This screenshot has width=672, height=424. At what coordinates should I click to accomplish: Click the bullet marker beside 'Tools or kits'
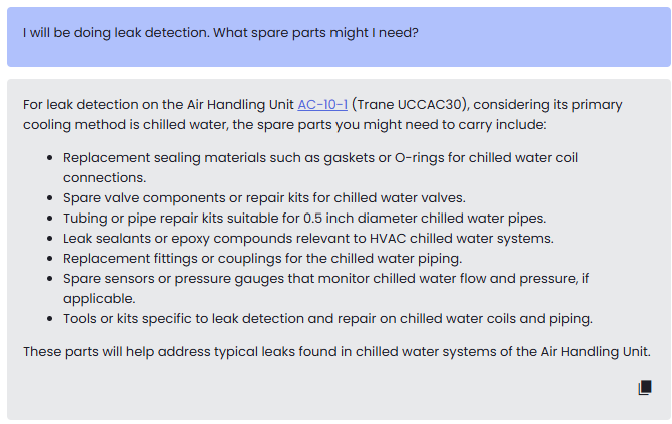tap(50, 320)
